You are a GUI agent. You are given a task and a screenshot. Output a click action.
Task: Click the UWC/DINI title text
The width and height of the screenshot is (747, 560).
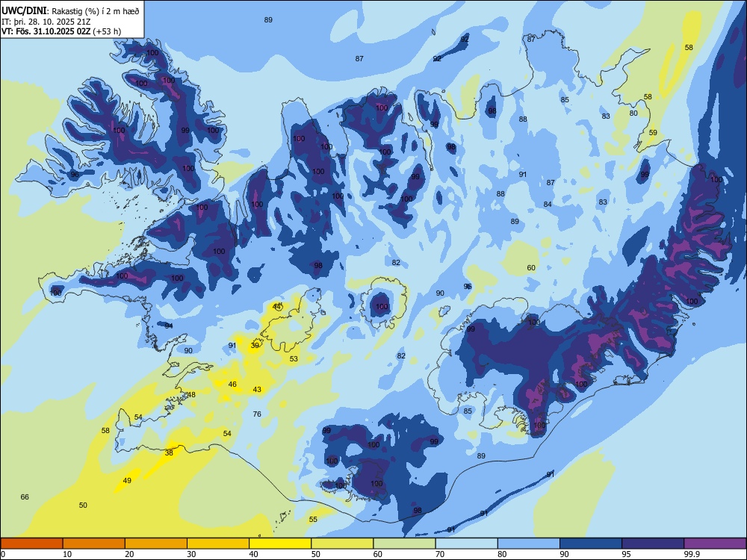click(24, 10)
